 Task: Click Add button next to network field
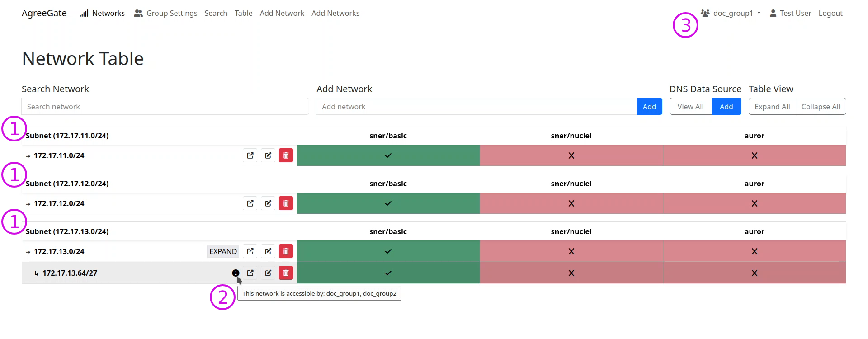click(649, 107)
